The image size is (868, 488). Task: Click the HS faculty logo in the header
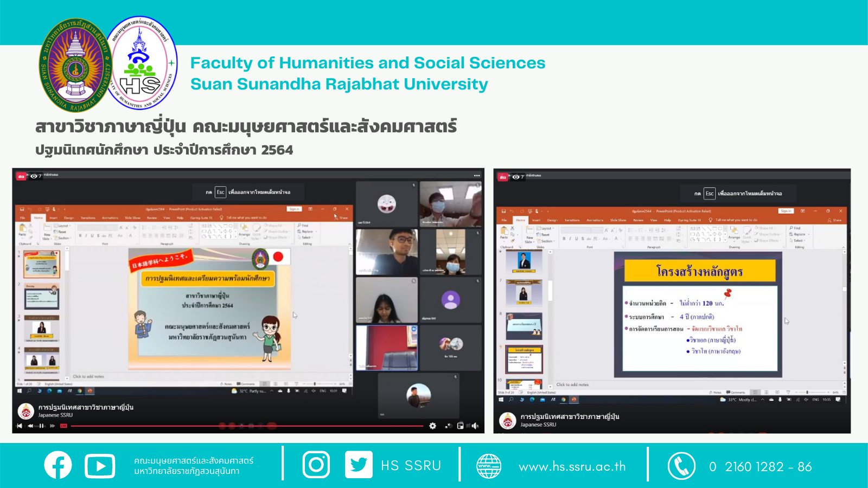(142, 63)
